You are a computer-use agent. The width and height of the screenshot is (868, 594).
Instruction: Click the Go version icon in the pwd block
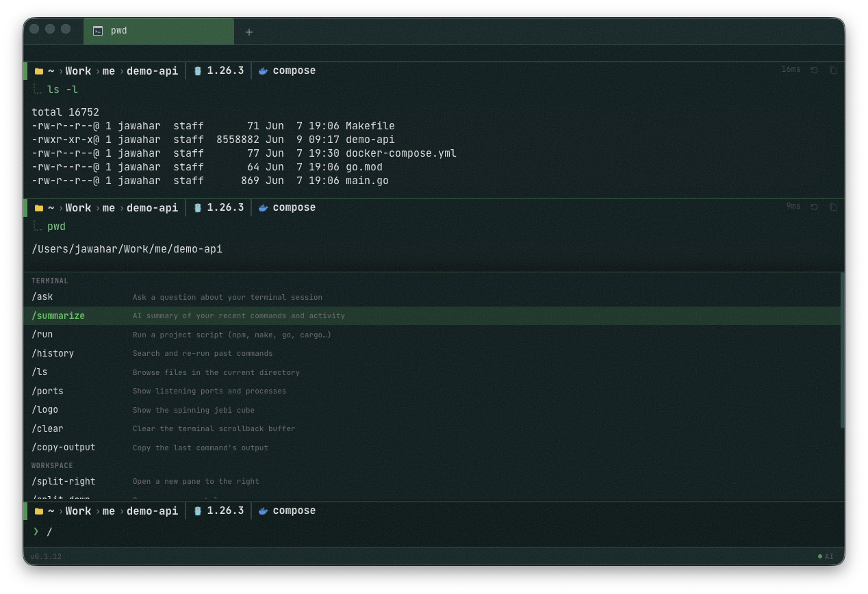pyautogui.click(x=198, y=207)
